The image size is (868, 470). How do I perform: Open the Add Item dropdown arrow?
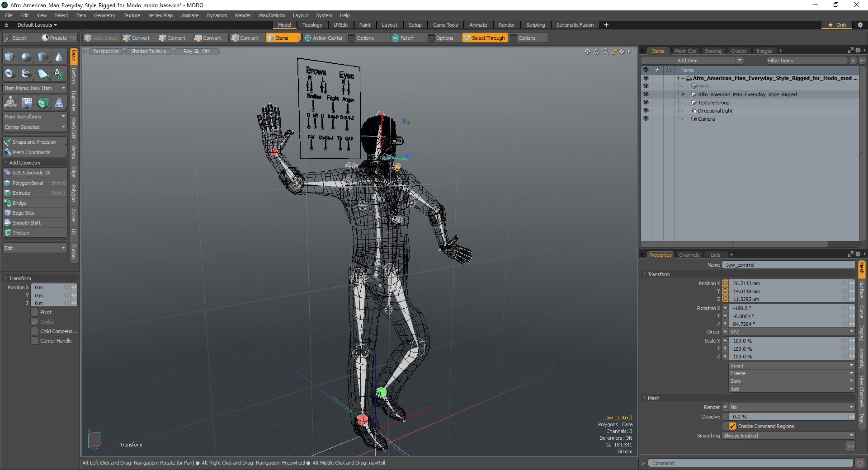tap(740, 61)
